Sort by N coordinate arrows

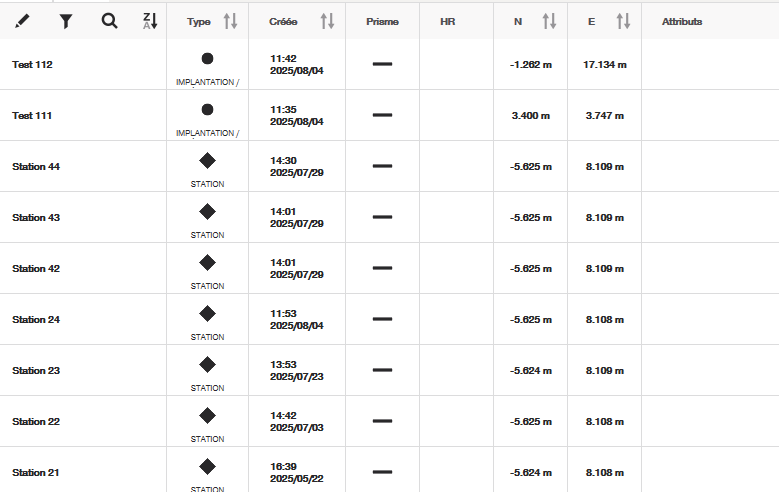tap(549, 21)
